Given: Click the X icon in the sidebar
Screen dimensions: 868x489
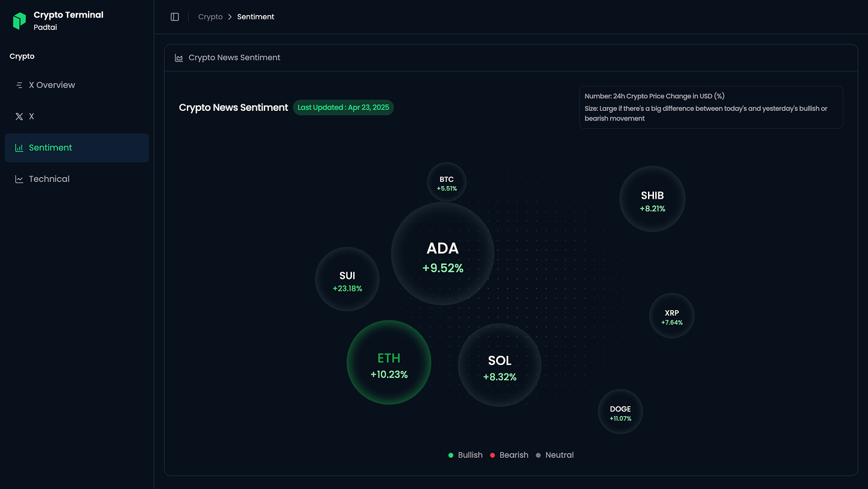Looking at the screenshot, I should point(19,116).
